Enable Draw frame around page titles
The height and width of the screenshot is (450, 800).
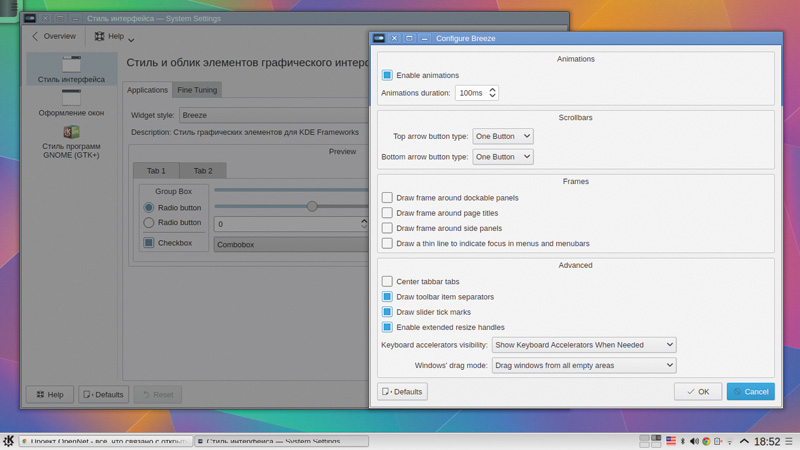387,213
